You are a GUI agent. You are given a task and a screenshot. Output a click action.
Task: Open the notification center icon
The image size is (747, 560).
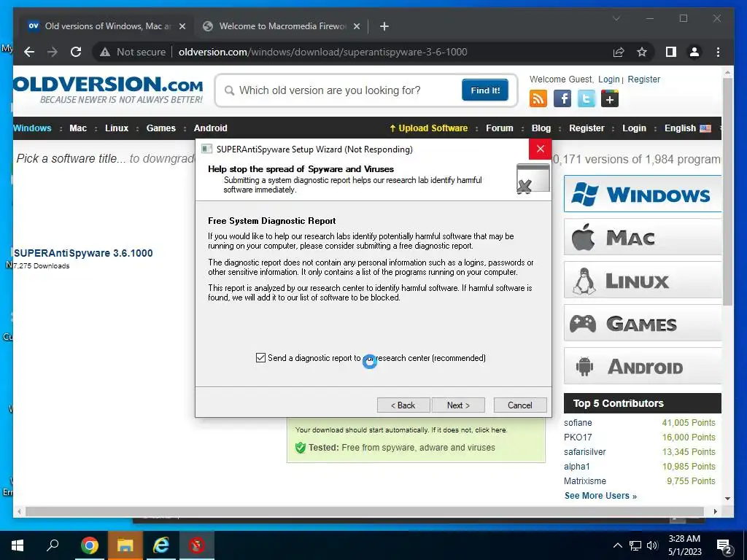pyautogui.click(x=724, y=547)
